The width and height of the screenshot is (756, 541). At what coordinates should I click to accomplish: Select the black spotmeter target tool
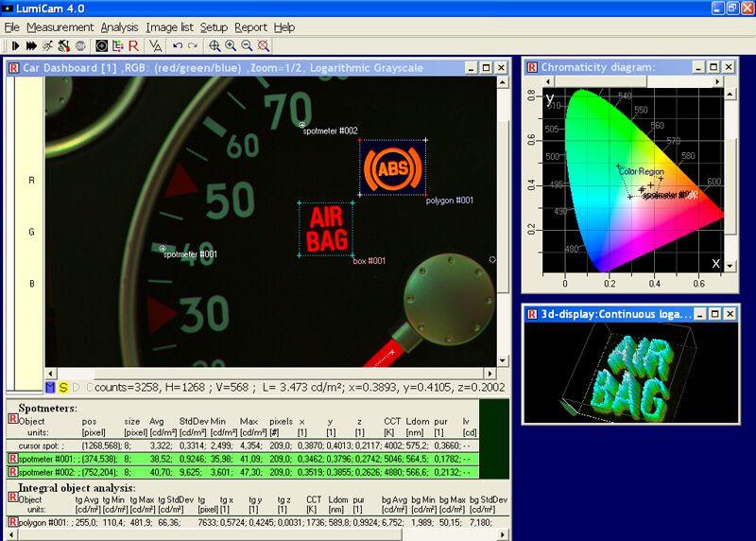pyautogui.click(x=101, y=45)
